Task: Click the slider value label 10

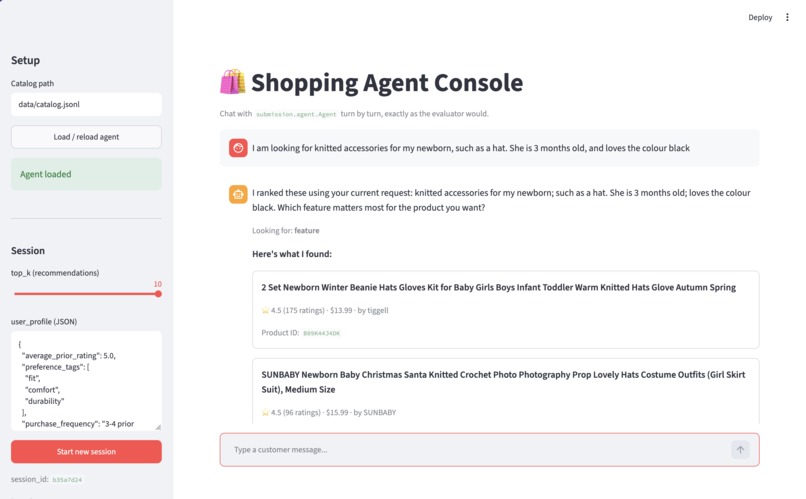Action: [x=158, y=284]
